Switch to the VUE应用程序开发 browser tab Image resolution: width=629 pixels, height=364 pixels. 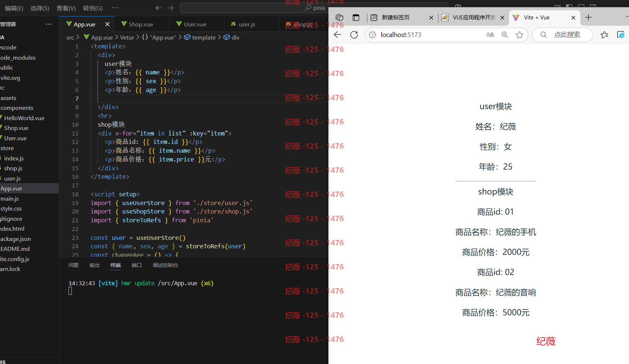coord(474,18)
